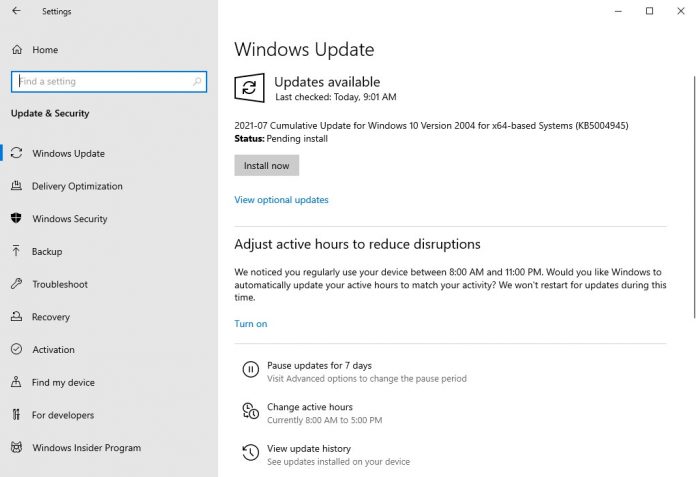Image resolution: width=696 pixels, height=477 pixels.
Task: Click the Windows Security shield icon
Action: click(16, 219)
